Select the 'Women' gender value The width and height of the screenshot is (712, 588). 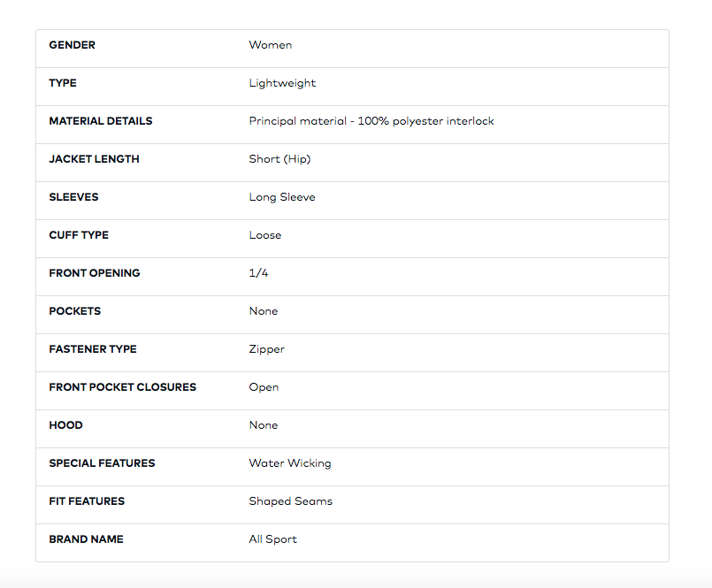[x=270, y=45]
